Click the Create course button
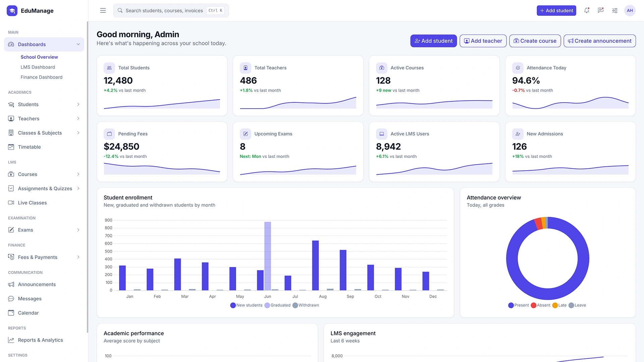This screenshot has width=644, height=362. point(535,41)
